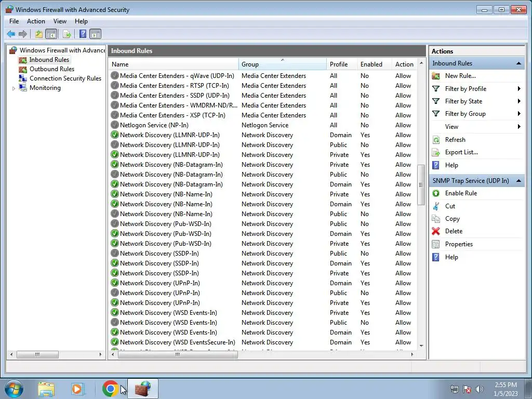The height and width of the screenshot is (399, 532).
Task: Select Outbound Rules in the tree
Action: 52,69
